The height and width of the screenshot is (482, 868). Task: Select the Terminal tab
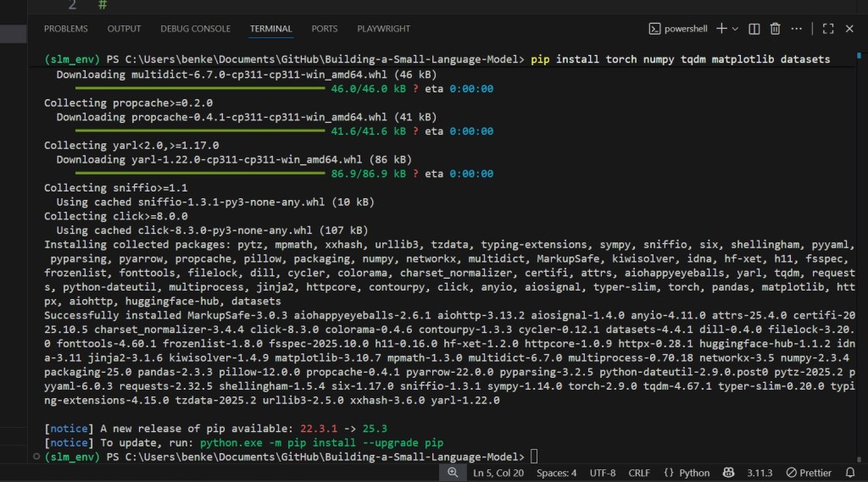click(x=270, y=29)
